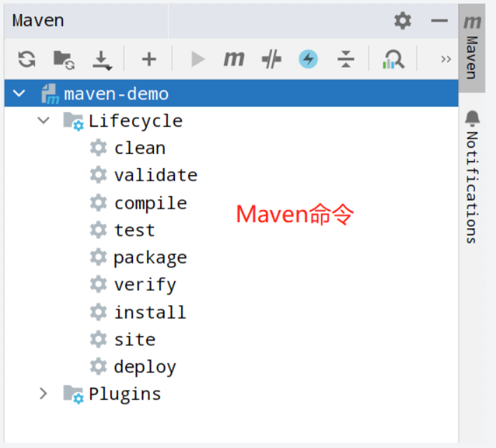Collapse the maven-demo project node
The image size is (496, 448).
(20, 93)
